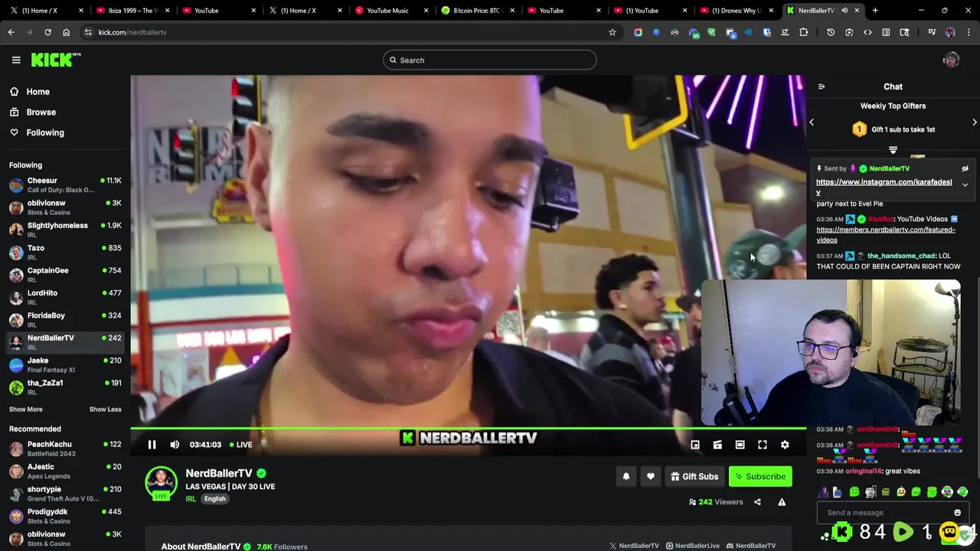Click the green Subscribe button
Screen dimensions: 980x551
760,477
